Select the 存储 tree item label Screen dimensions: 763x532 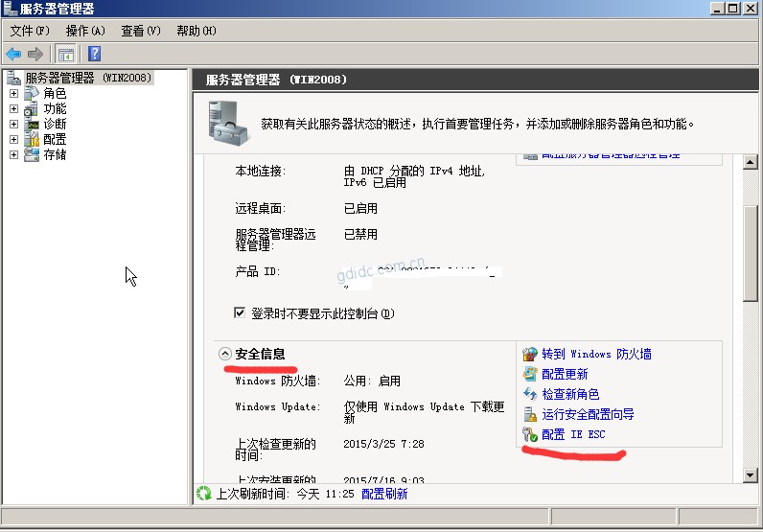tap(55, 154)
